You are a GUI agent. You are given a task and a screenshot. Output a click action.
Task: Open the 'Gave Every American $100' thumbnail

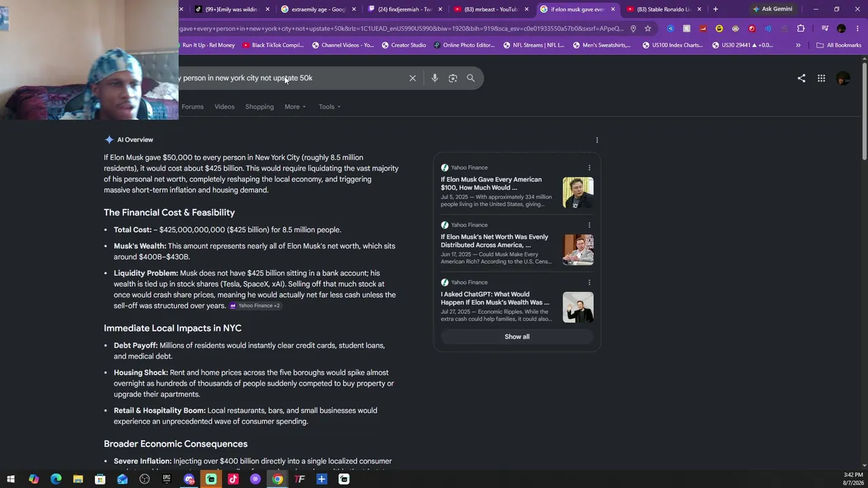[578, 192]
